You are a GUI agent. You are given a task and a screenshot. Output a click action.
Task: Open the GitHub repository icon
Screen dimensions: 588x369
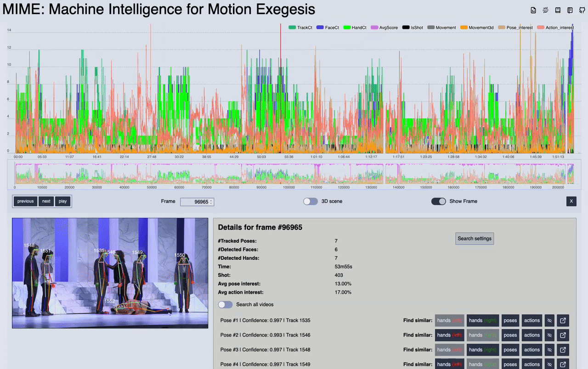(x=582, y=10)
